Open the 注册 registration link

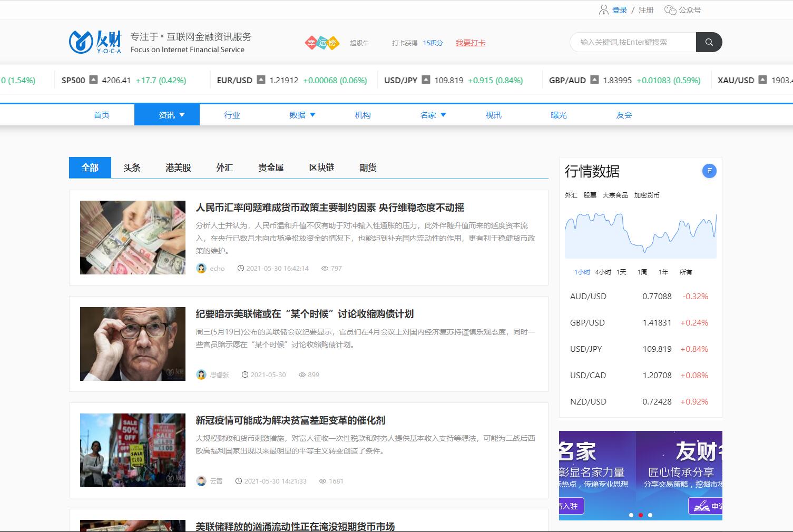click(646, 10)
